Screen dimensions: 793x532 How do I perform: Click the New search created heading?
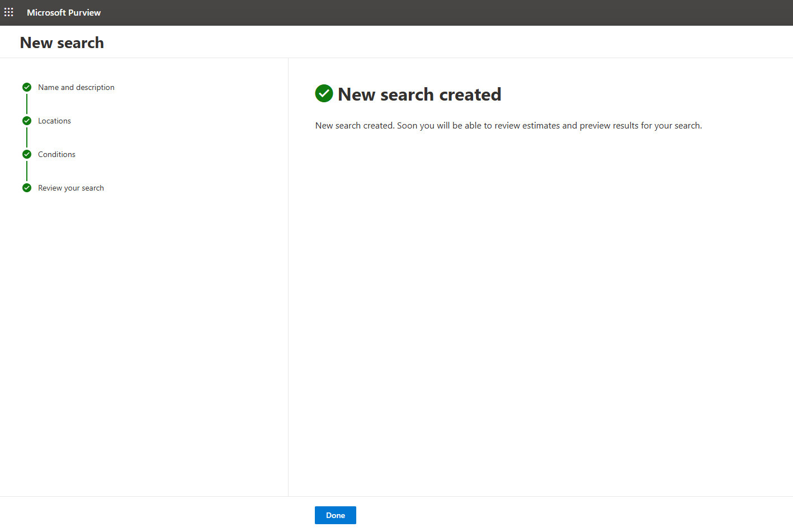point(419,94)
